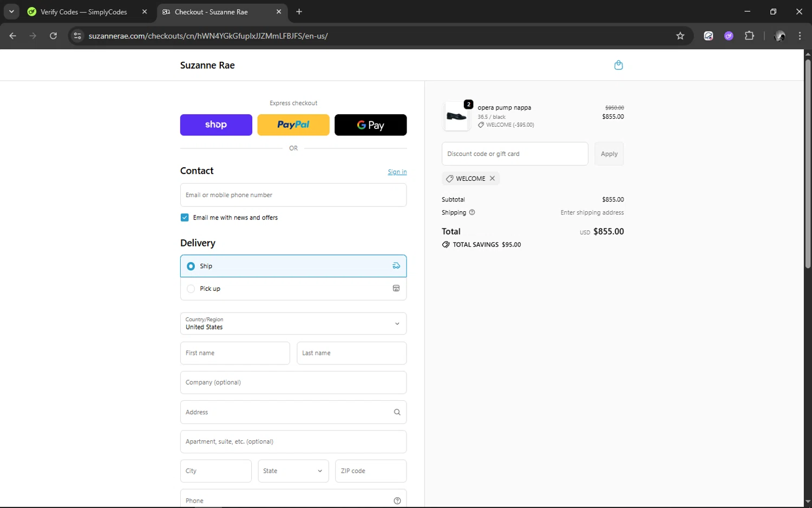812x508 pixels.
Task: Click the browser forward arrow
Action: 33,36
